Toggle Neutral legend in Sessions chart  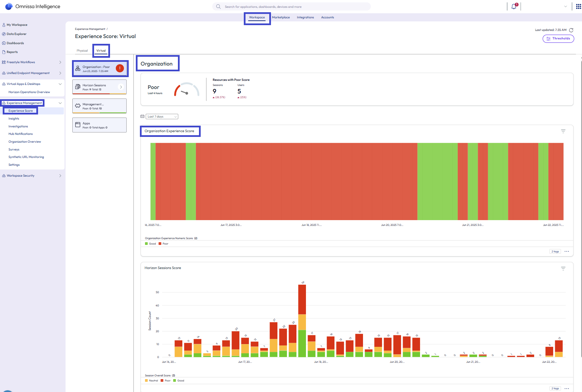151,380
